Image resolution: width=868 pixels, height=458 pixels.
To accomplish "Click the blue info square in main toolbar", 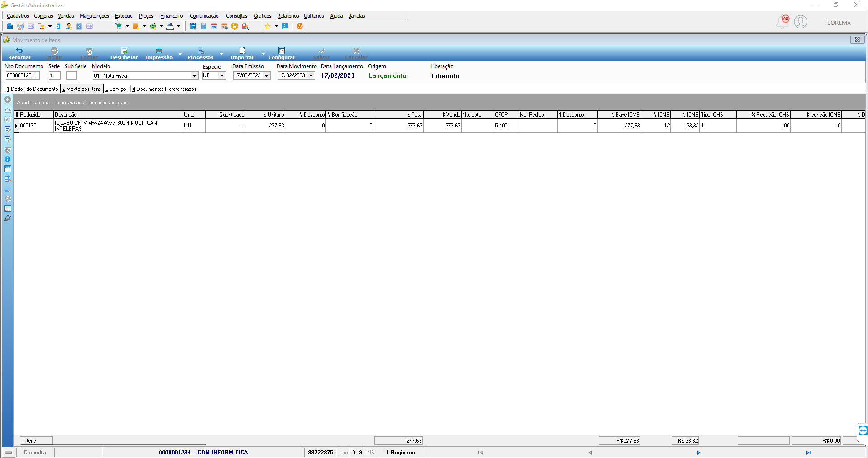I will (x=285, y=26).
